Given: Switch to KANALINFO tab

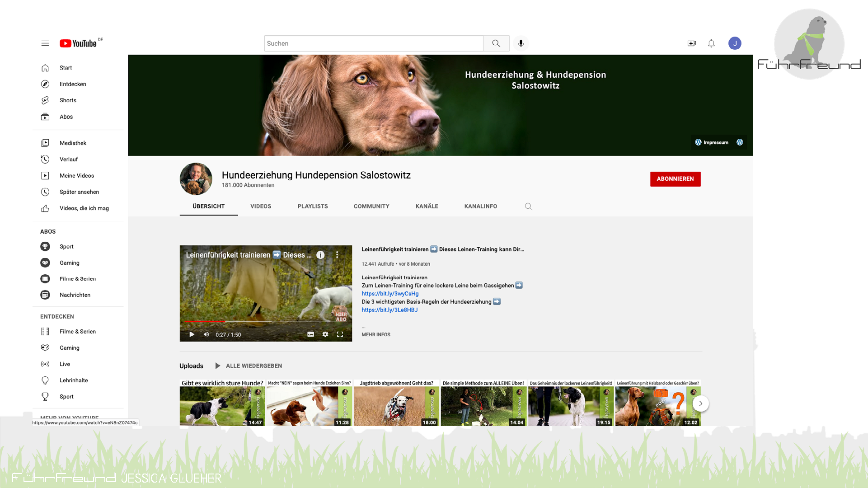Looking at the screenshot, I should (x=481, y=206).
